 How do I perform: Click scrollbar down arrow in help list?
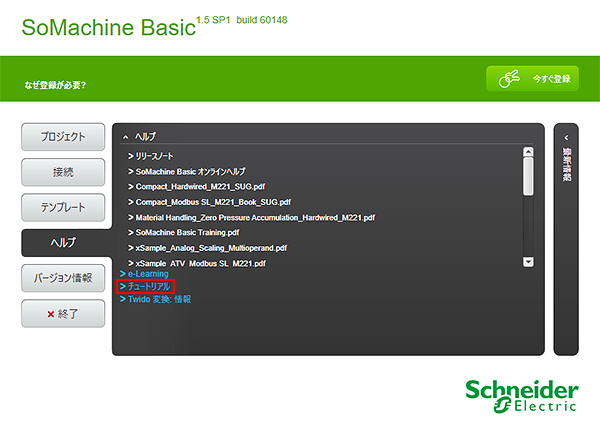coord(528,262)
